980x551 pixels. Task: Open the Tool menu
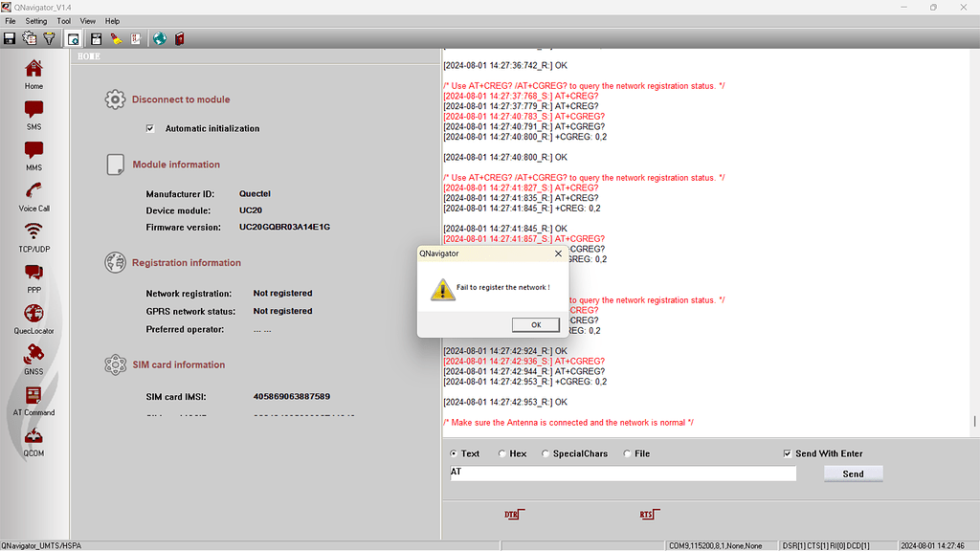tap(63, 20)
